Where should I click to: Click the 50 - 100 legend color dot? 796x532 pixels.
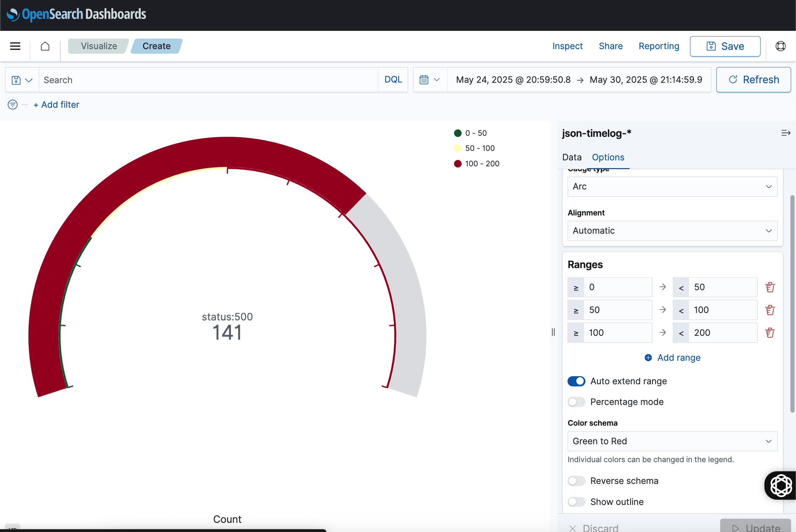coord(458,148)
